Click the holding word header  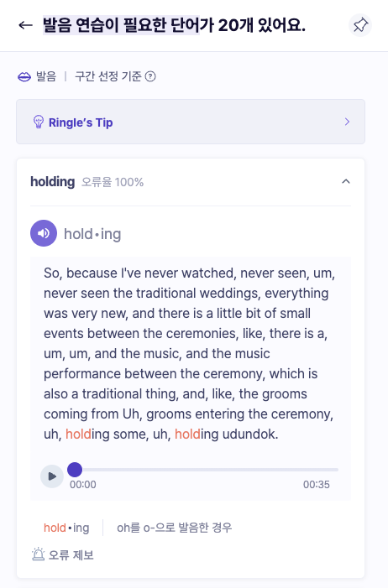(53, 182)
